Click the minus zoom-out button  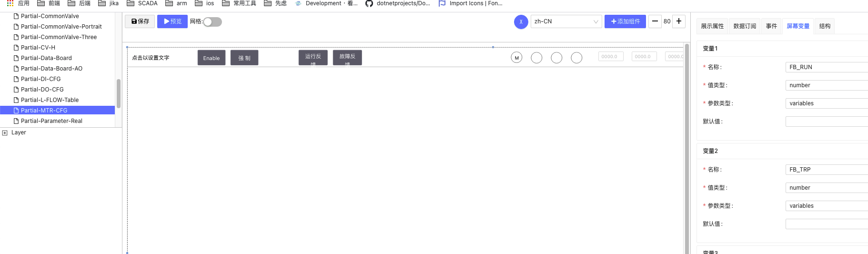pyautogui.click(x=655, y=21)
